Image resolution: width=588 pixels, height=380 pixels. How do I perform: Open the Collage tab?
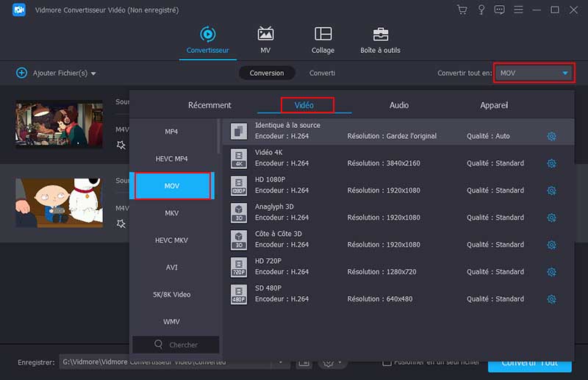tap(323, 40)
